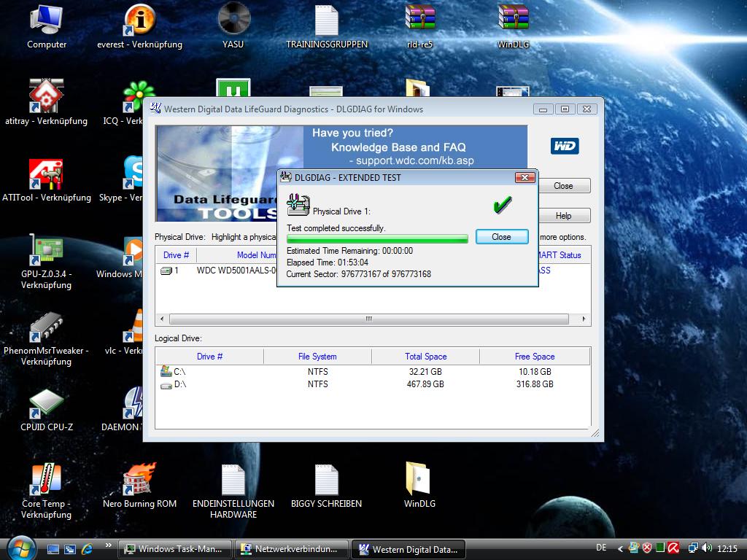Open PhenomMsrTweaker shortcut icon
This screenshot has height=560, width=747.
46,327
